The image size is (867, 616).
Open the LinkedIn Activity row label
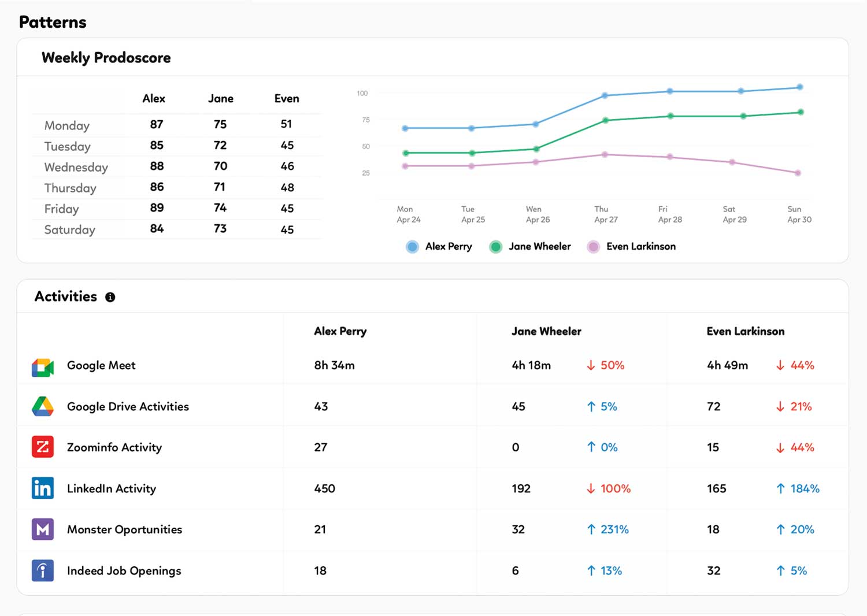click(112, 489)
